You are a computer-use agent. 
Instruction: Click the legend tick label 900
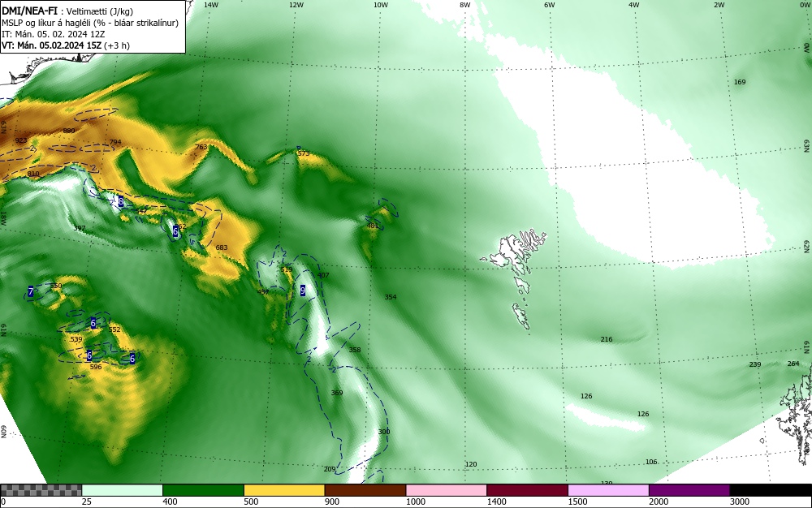coord(332,502)
